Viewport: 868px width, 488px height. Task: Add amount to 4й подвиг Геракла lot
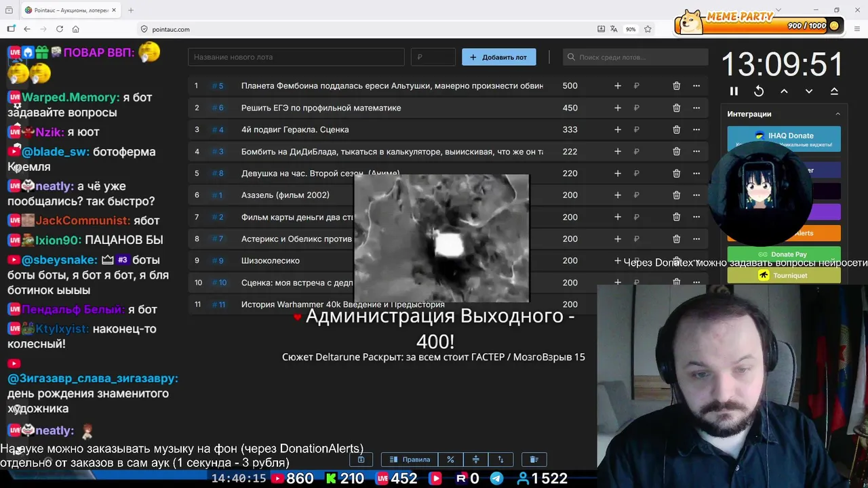[x=617, y=129]
